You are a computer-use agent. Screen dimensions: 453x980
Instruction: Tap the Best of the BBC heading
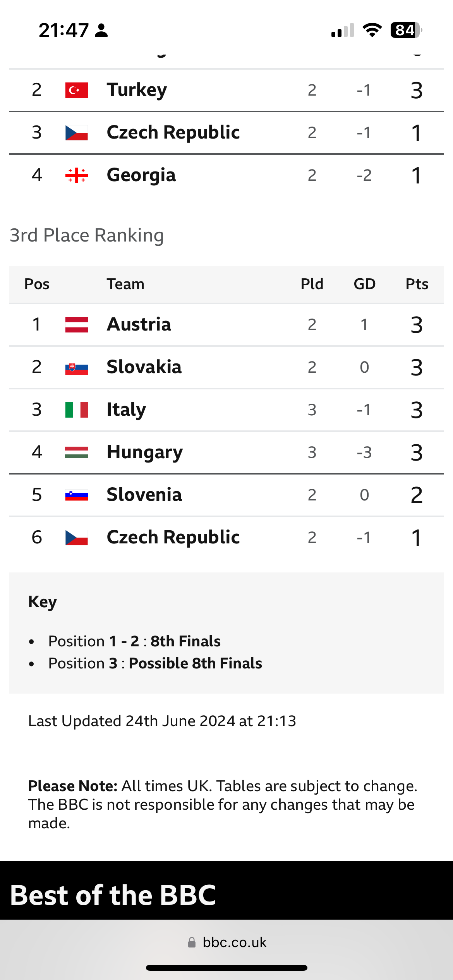click(x=113, y=896)
